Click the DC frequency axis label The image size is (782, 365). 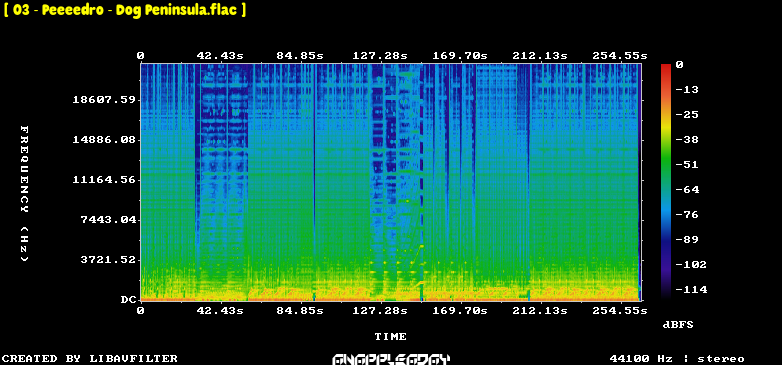pyautogui.click(x=127, y=300)
